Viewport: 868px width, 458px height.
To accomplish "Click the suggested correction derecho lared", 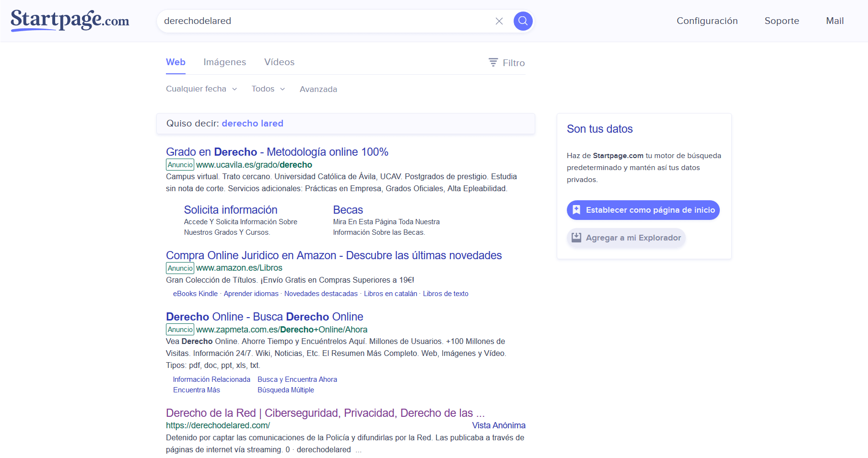I will pyautogui.click(x=252, y=124).
